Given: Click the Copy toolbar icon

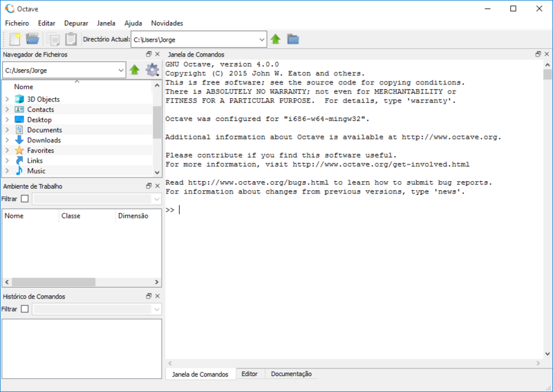Looking at the screenshot, I should pos(53,39).
